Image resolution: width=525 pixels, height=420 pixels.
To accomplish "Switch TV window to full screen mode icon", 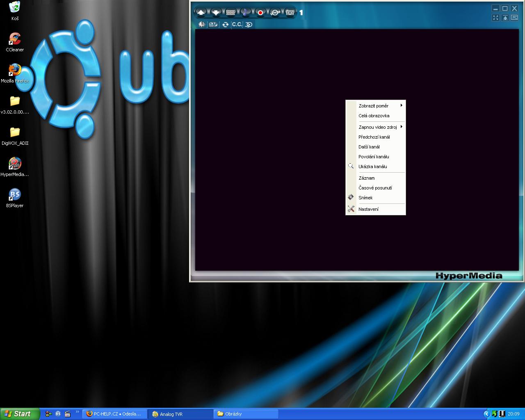I will pyautogui.click(x=495, y=18).
